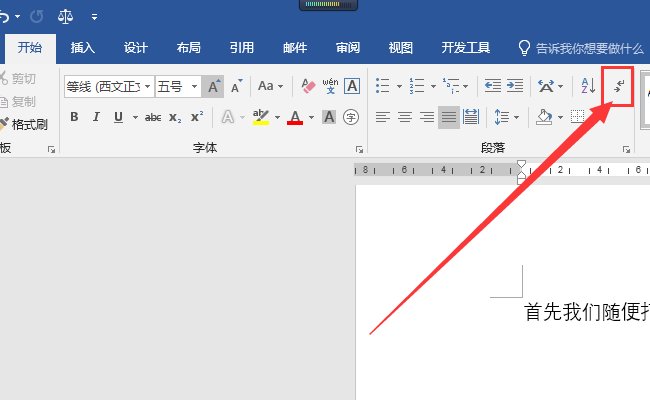Apply paragraph shading paint bucket
The width and height of the screenshot is (650, 400).
pos(544,117)
